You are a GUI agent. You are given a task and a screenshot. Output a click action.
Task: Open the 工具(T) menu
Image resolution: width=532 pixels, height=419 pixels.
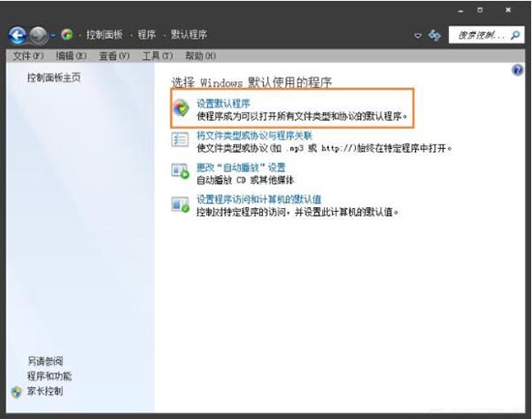tap(158, 56)
